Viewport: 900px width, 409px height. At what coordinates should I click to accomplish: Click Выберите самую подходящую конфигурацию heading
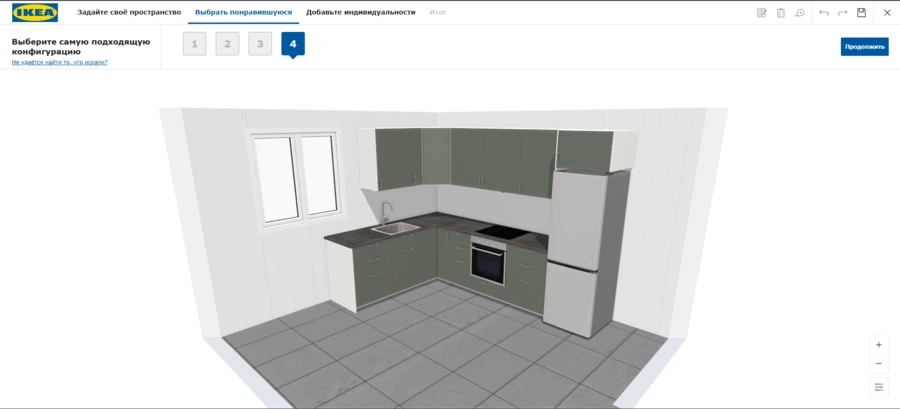[x=81, y=46]
